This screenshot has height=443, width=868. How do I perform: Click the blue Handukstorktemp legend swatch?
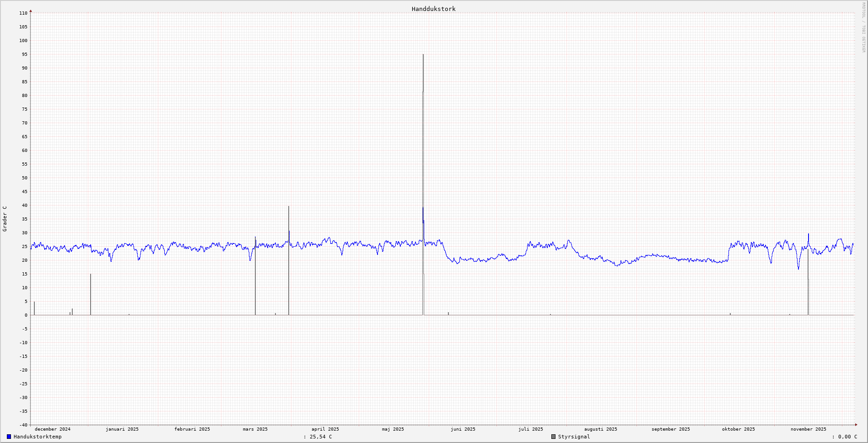pyautogui.click(x=9, y=437)
